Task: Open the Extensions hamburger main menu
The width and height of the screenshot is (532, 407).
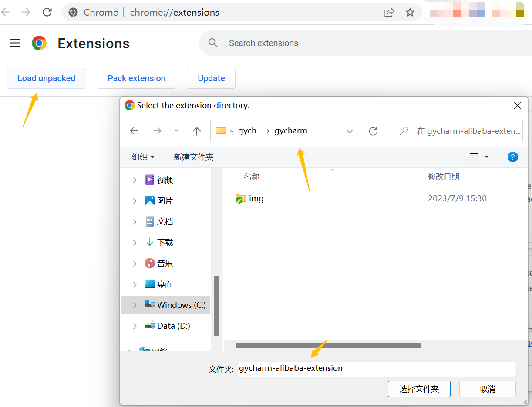Action: click(15, 43)
